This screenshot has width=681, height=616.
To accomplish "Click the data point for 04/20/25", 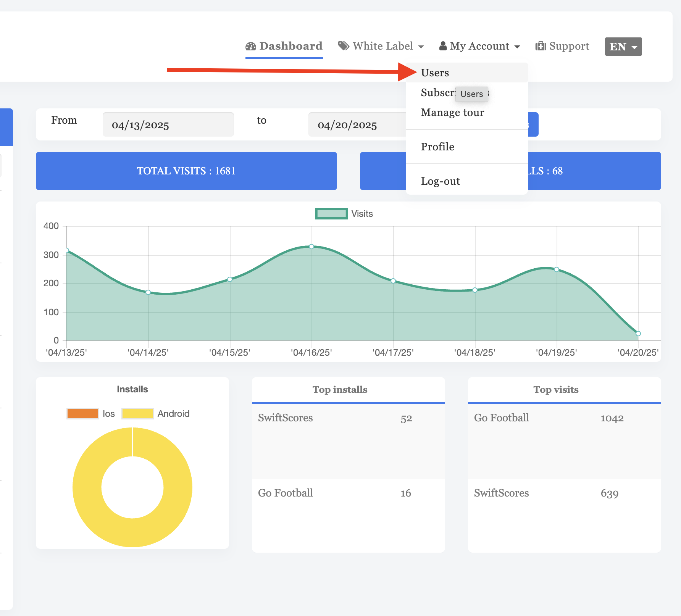I will [x=637, y=333].
